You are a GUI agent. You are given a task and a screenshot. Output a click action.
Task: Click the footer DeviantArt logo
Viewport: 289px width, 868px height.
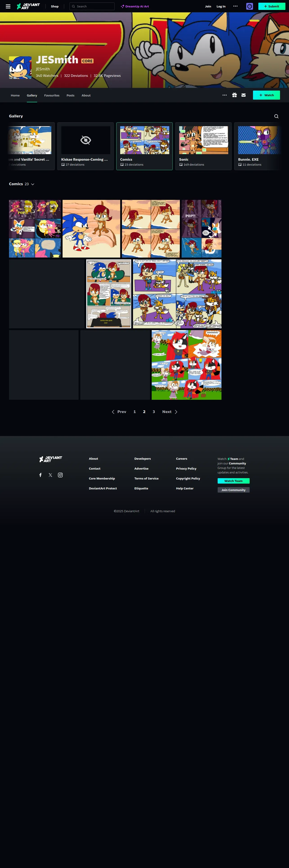(51, 459)
